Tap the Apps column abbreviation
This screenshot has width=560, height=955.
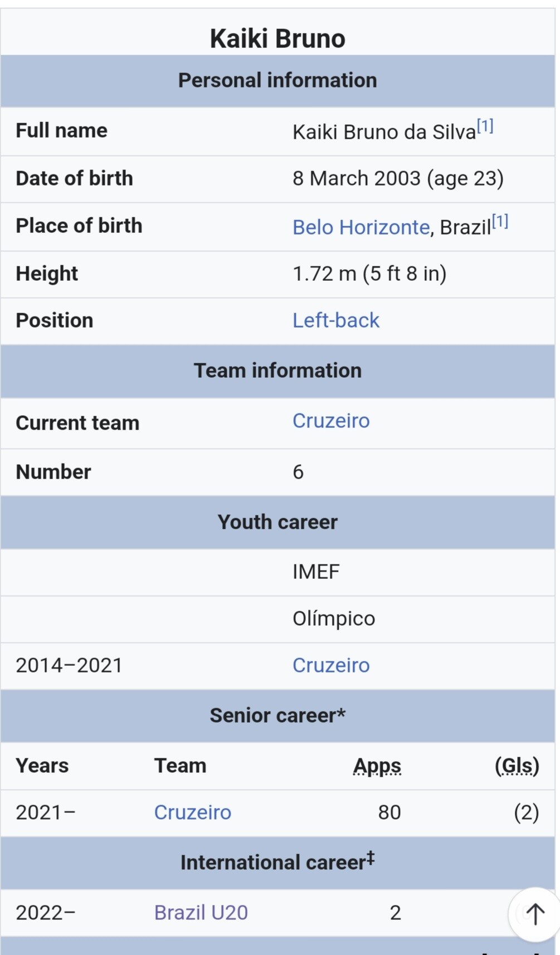[377, 766]
